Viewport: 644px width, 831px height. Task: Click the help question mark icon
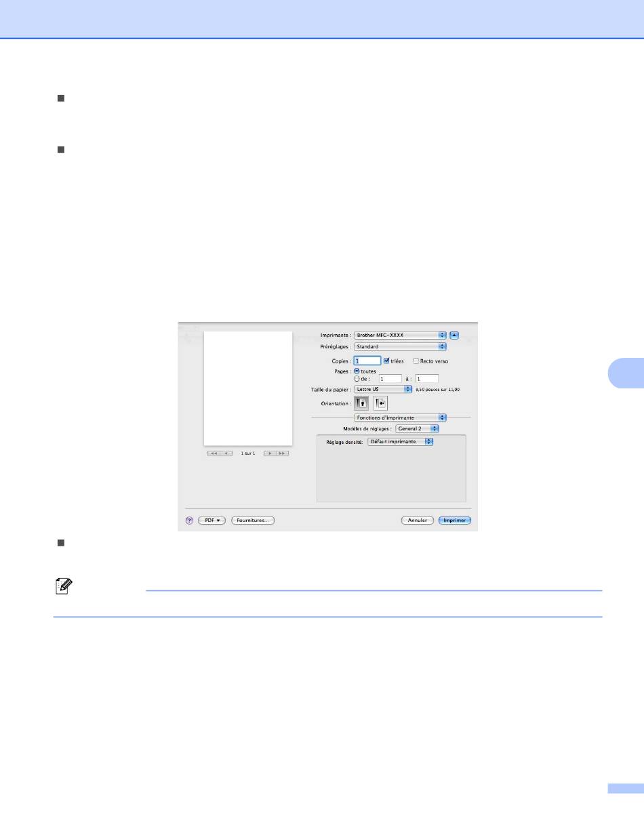189,521
